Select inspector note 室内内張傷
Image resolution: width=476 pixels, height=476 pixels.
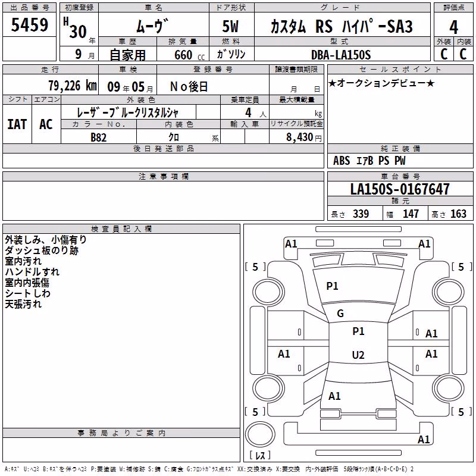(27, 283)
